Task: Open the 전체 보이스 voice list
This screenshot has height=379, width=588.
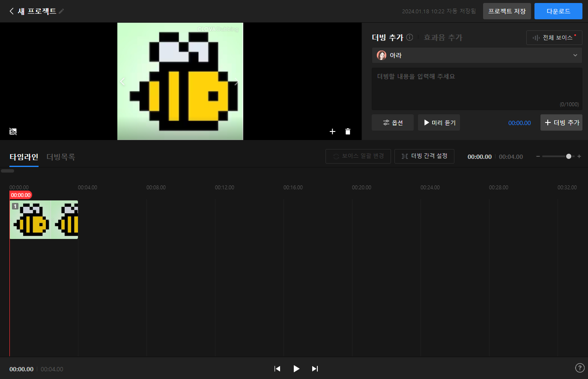Action: [554, 38]
